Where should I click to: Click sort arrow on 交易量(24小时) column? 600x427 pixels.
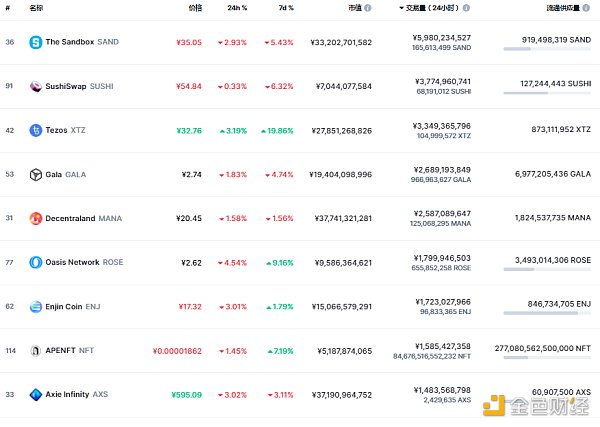pos(402,8)
